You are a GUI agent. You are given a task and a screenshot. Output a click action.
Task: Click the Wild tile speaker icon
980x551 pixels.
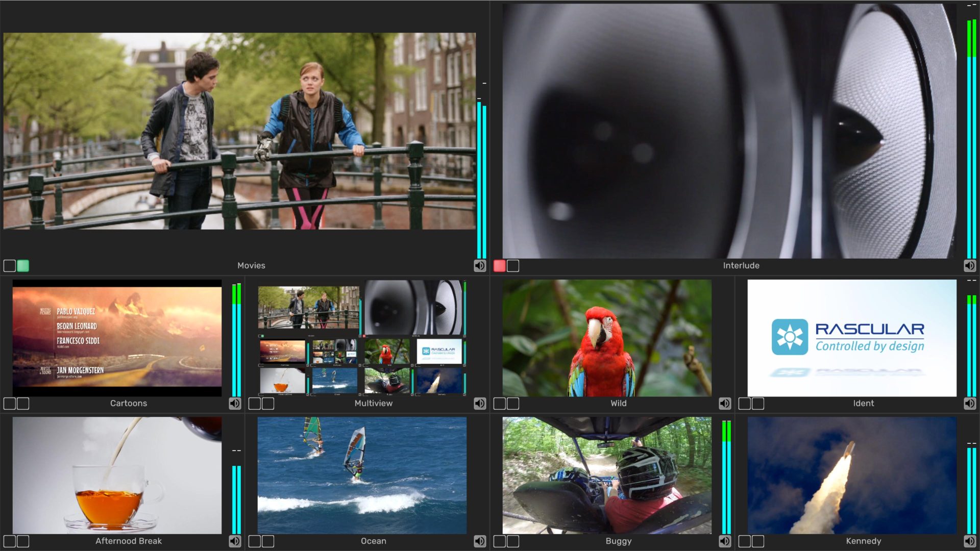[x=725, y=404]
